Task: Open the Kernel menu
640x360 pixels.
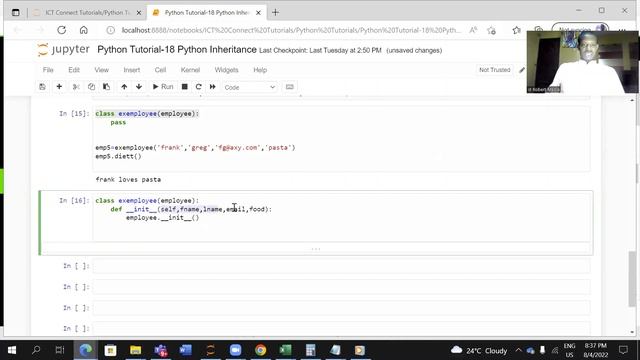Action: [190, 70]
